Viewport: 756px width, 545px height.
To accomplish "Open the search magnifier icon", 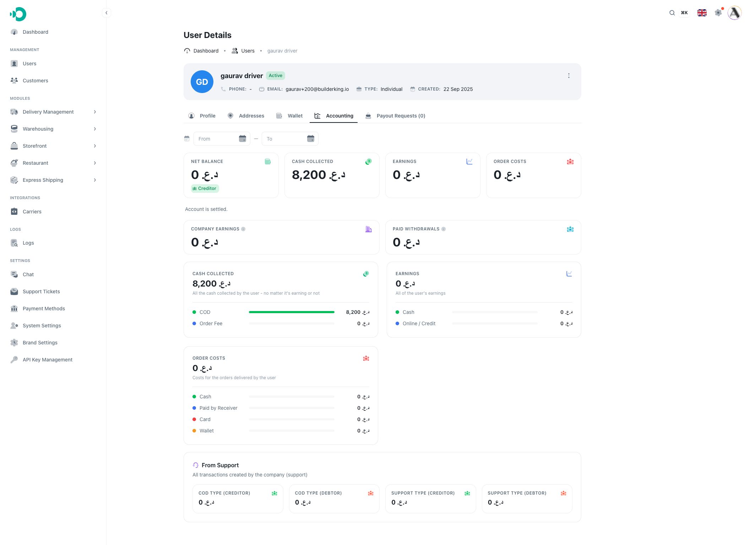I will pyautogui.click(x=672, y=13).
